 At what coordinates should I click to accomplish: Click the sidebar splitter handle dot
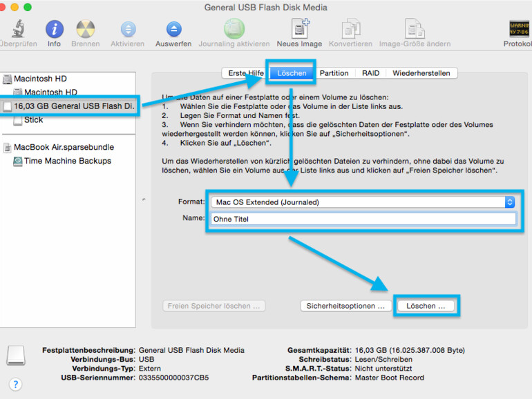tap(144, 199)
